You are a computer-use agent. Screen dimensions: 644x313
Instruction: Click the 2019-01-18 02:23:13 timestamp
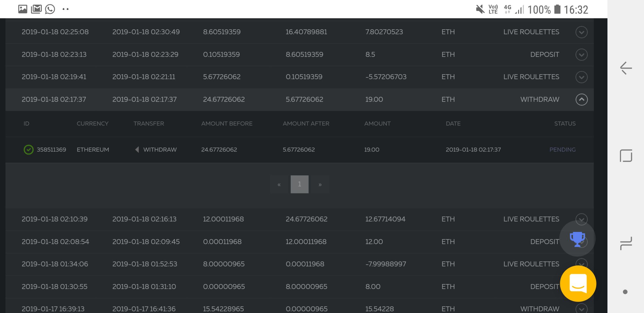[x=54, y=54]
